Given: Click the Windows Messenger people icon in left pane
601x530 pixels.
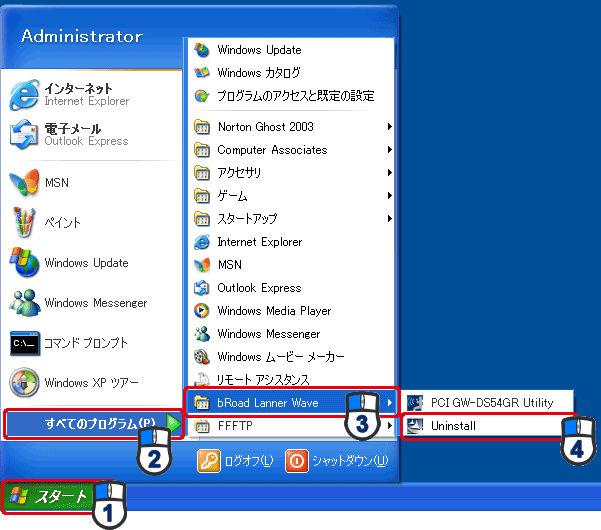Looking at the screenshot, I should click(x=24, y=303).
